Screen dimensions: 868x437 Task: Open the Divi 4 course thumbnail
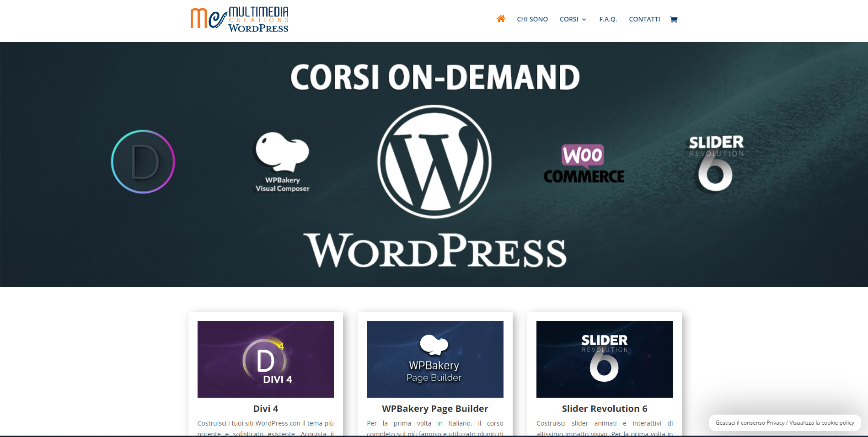(x=266, y=359)
